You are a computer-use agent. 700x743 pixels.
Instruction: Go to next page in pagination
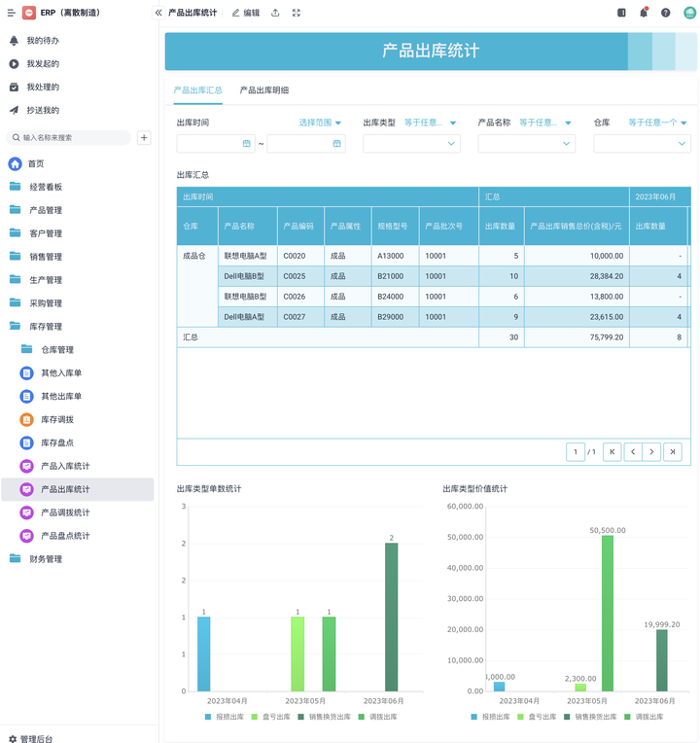[x=651, y=451]
